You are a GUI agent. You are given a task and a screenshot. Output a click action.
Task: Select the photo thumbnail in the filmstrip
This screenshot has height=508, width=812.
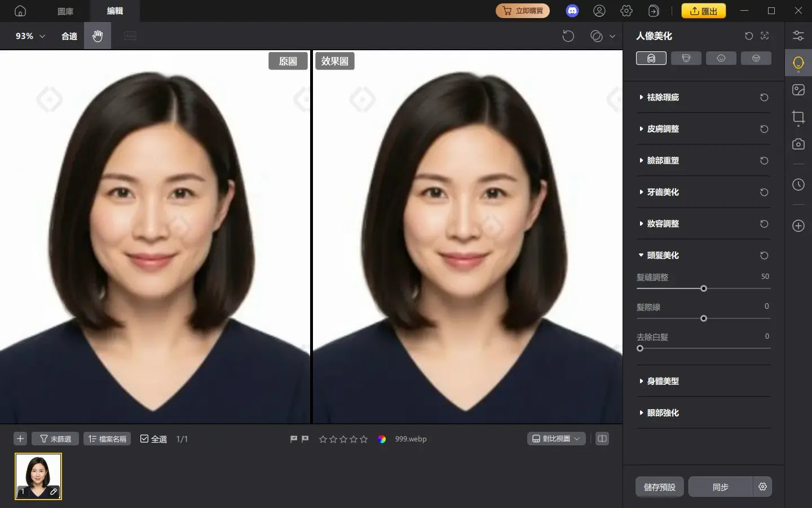pos(38,476)
